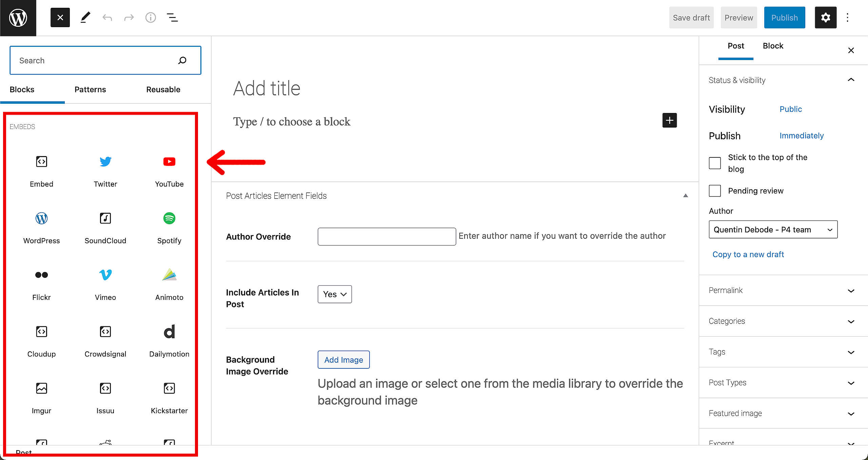The height and width of the screenshot is (460, 868).
Task: Click the WordPress logo in the top bar
Action: click(18, 18)
